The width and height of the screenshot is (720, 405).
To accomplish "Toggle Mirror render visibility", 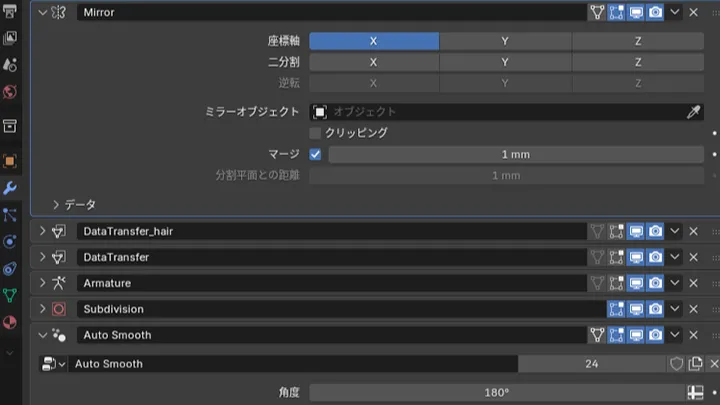I will (655, 12).
